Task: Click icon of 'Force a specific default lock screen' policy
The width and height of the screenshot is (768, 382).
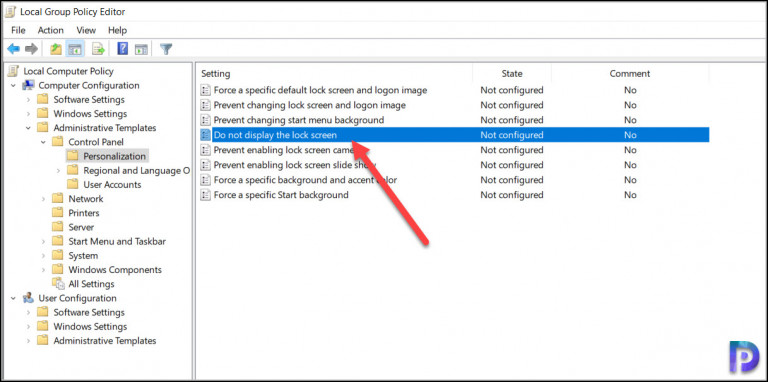Action: coord(206,90)
